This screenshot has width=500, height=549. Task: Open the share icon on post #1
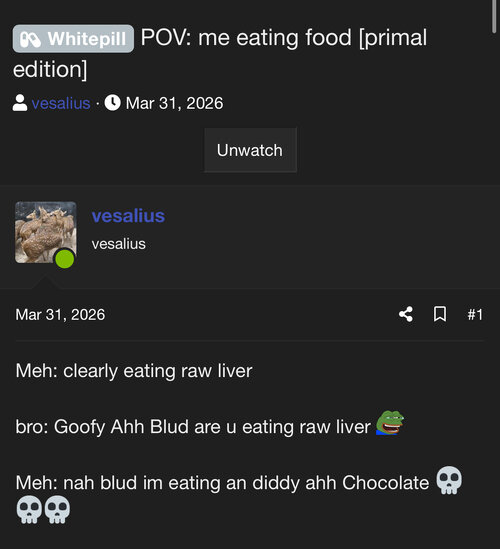406,314
